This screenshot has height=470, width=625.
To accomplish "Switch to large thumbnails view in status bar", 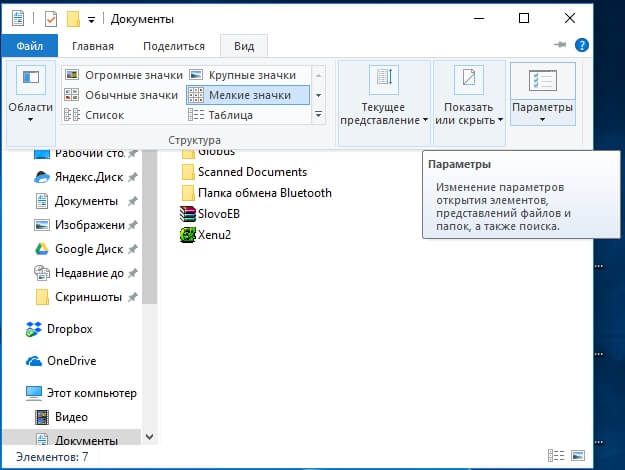I will pyautogui.click(x=578, y=455).
